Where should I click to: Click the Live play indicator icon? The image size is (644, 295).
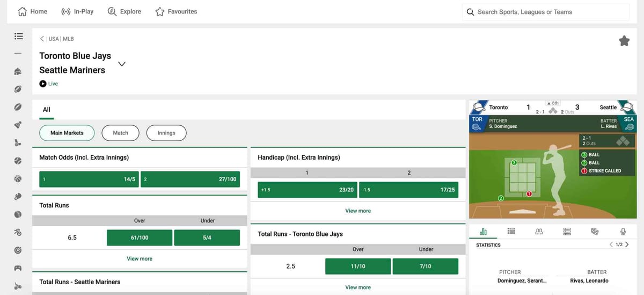pos(43,84)
